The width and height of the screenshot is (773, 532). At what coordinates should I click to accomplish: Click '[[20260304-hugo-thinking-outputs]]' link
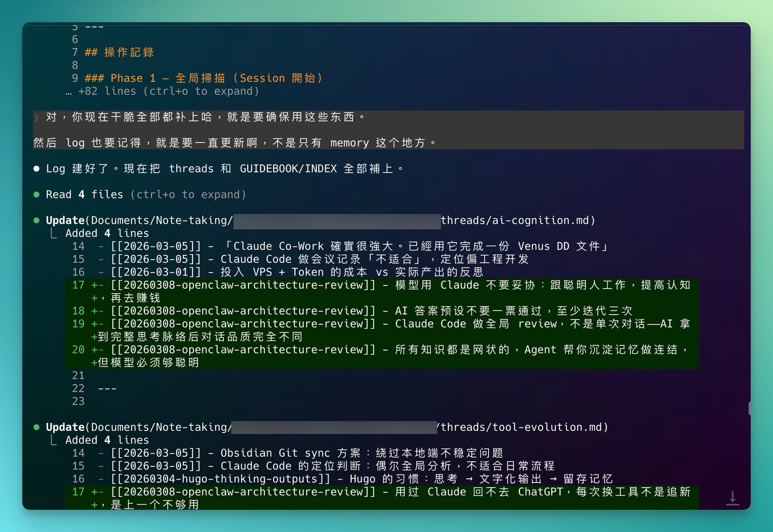[x=220, y=479]
